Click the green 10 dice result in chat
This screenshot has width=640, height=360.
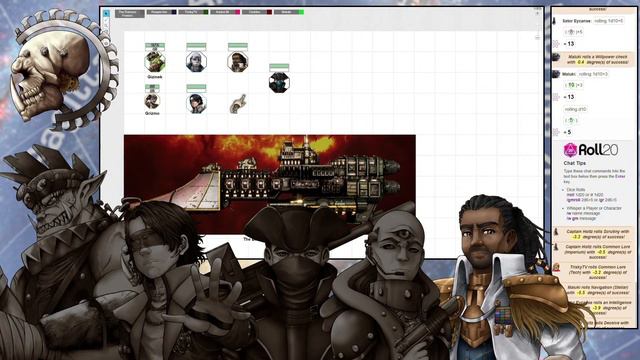coord(571,85)
